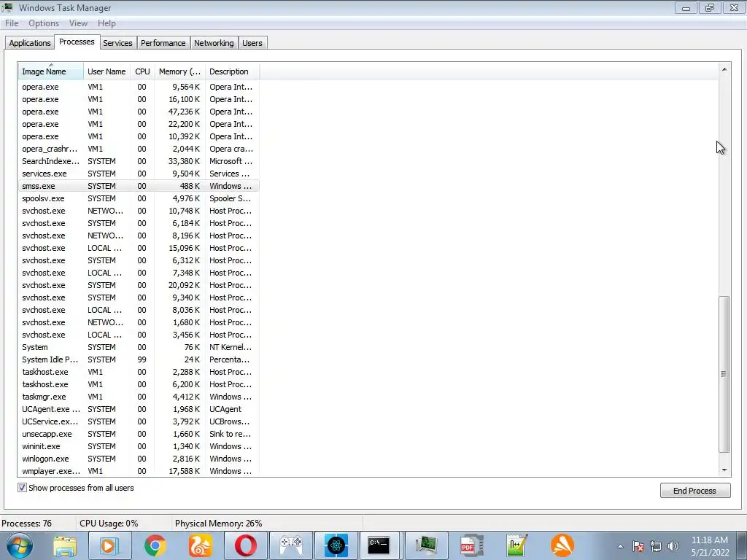Uncheck Show processes from all users
Image resolution: width=747 pixels, height=560 pixels.
pyautogui.click(x=22, y=488)
